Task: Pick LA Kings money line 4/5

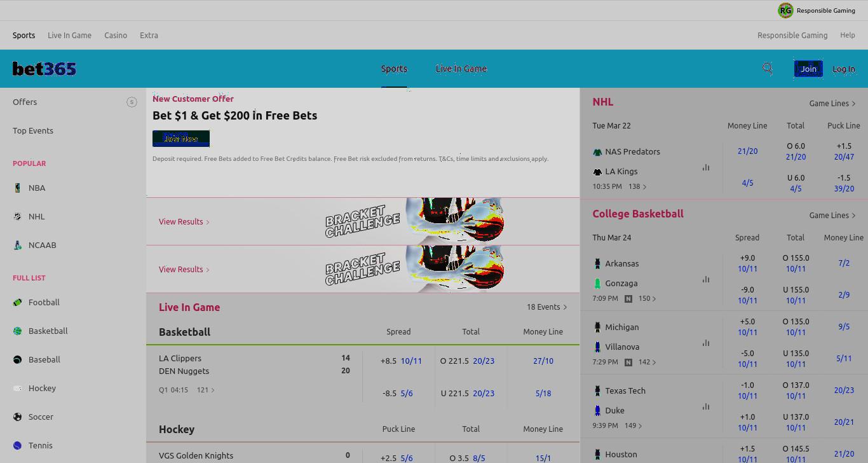Action: click(x=747, y=183)
